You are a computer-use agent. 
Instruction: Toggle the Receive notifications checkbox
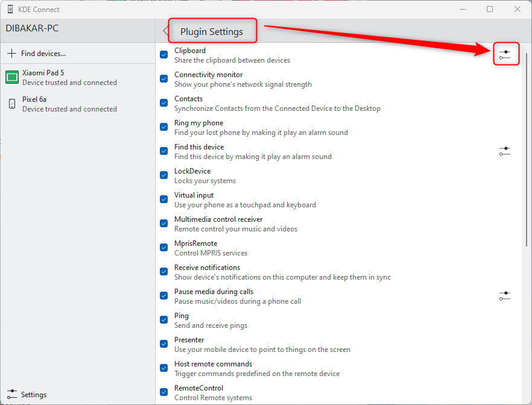[x=164, y=271]
